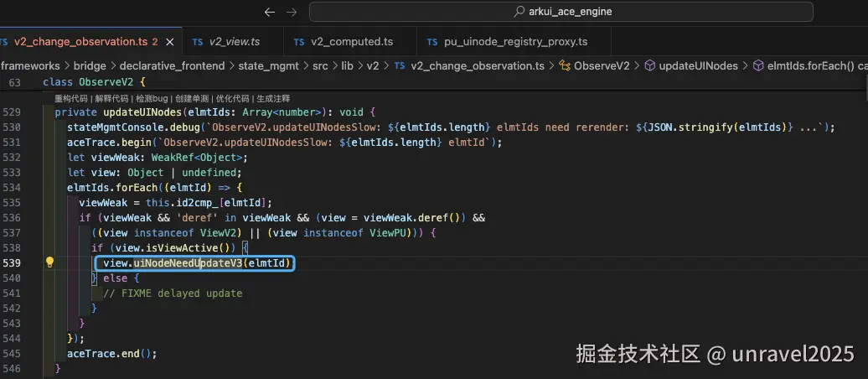This screenshot has height=379, width=868.
Task: Open the ObserveV2 class breadcrumb
Action: coord(594,66)
